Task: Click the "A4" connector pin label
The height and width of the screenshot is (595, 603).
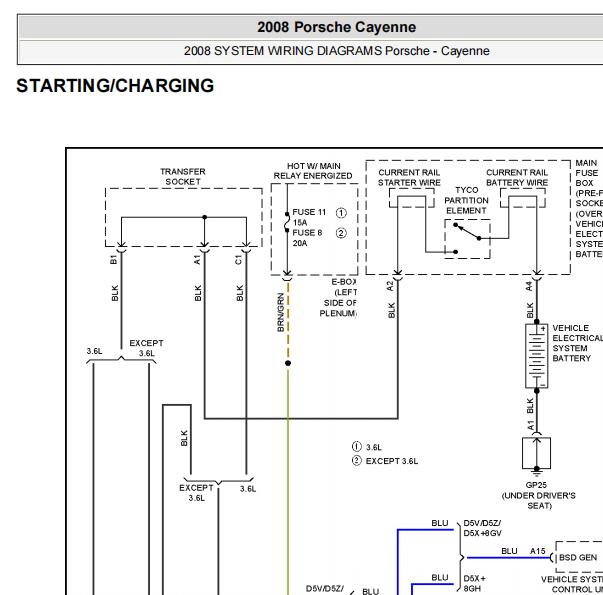Action: pos(529,286)
